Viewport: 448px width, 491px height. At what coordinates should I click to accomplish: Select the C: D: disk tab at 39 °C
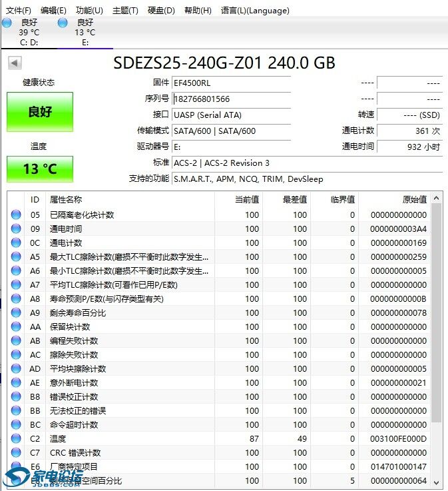pyautogui.click(x=29, y=32)
